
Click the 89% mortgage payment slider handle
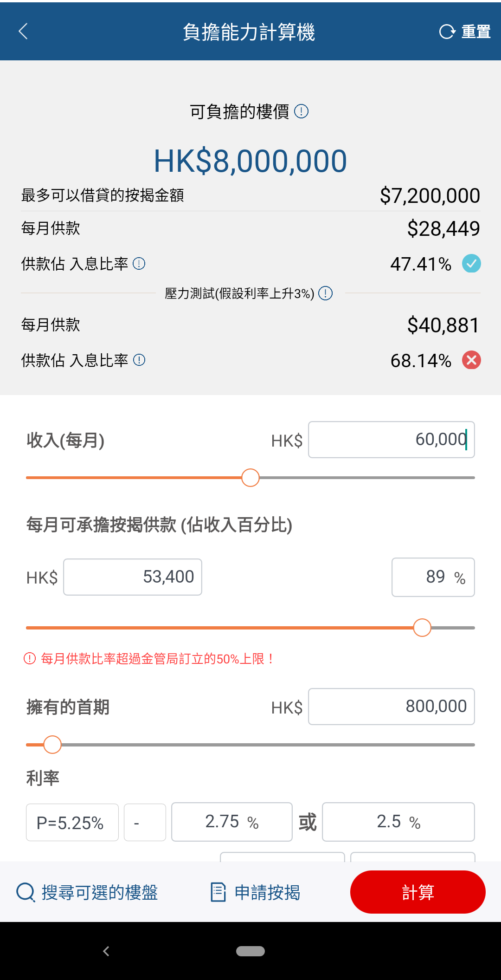point(422,628)
